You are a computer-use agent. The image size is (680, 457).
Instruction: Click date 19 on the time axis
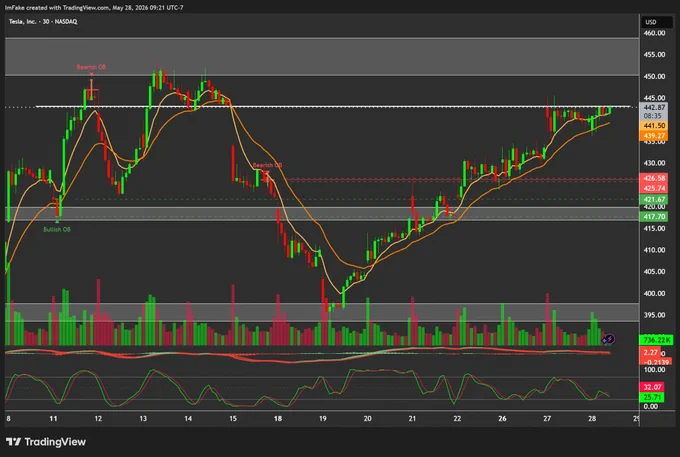(323, 418)
